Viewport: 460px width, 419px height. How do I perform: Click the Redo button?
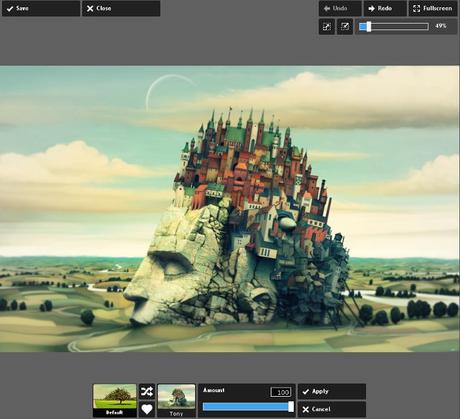pyautogui.click(x=385, y=8)
